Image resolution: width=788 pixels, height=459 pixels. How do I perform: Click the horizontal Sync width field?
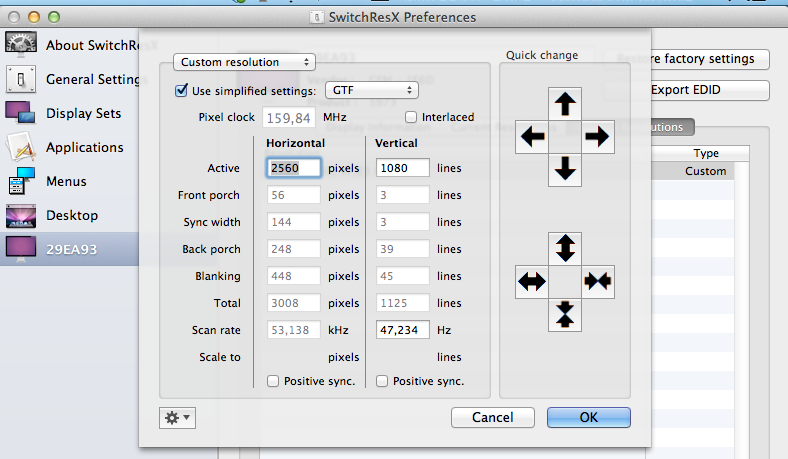pyautogui.click(x=293, y=222)
